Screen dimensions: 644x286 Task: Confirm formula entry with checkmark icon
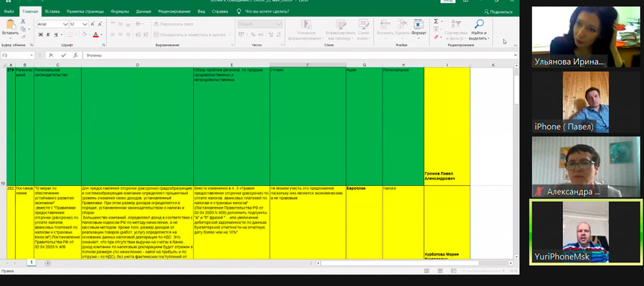pyautogui.click(x=63, y=55)
